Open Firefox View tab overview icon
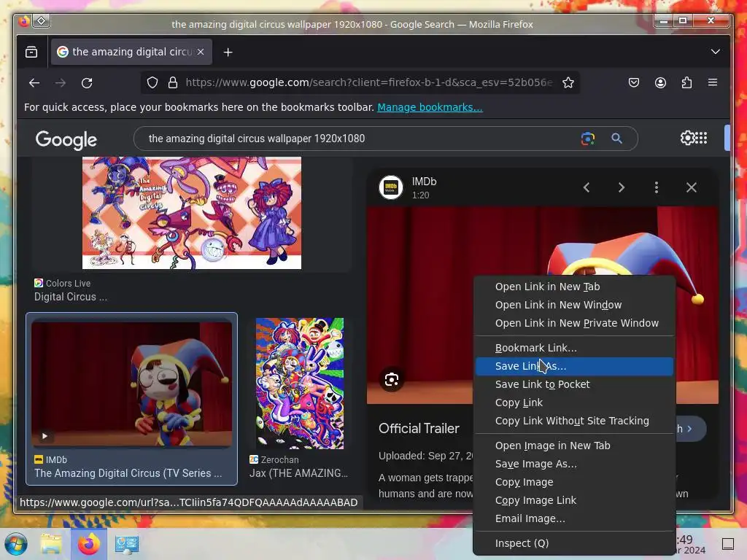Viewport: 747px width, 560px height. 31,52
